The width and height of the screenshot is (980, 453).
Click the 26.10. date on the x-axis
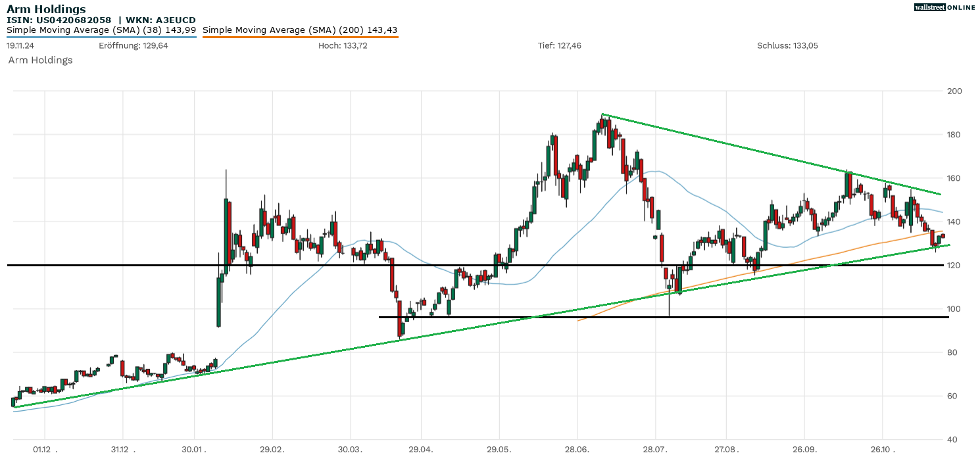tap(882, 449)
